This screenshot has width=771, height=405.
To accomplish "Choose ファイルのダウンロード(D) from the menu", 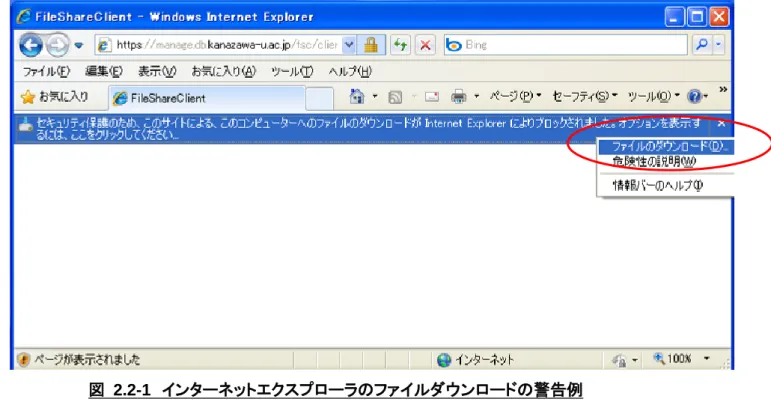I will point(666,146).
